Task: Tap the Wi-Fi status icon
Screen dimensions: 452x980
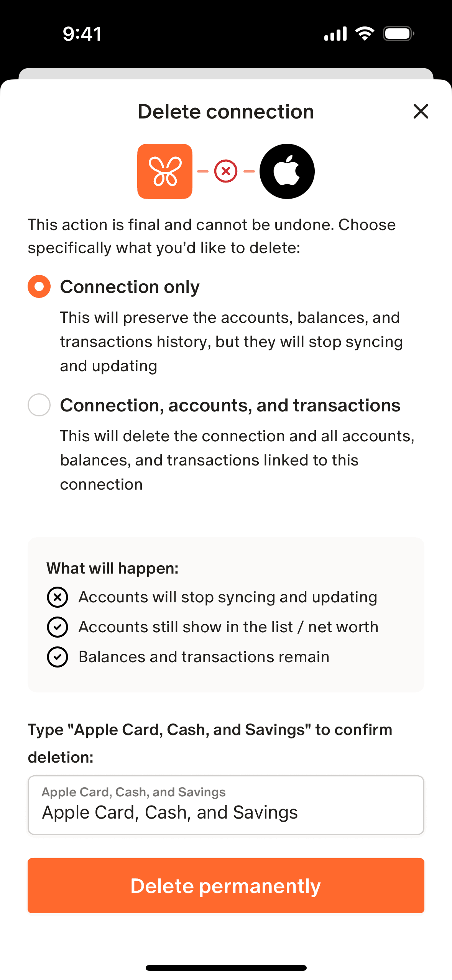Action: click(365, 34)
